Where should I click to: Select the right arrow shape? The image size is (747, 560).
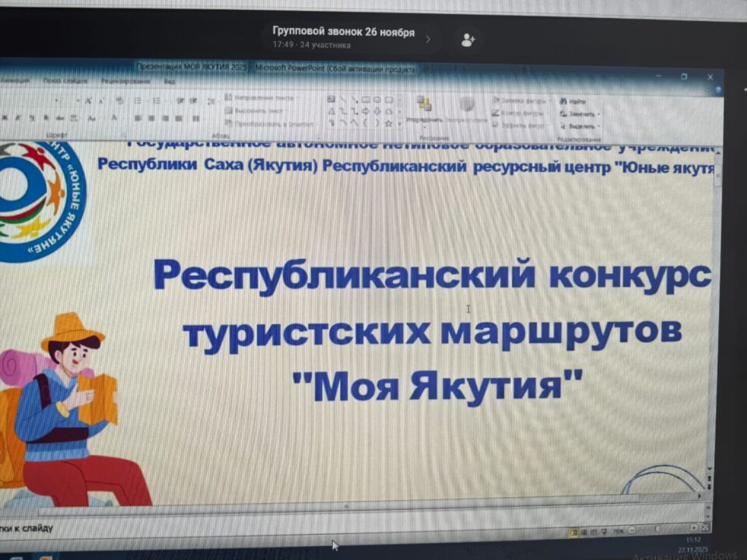coord(366,111)
